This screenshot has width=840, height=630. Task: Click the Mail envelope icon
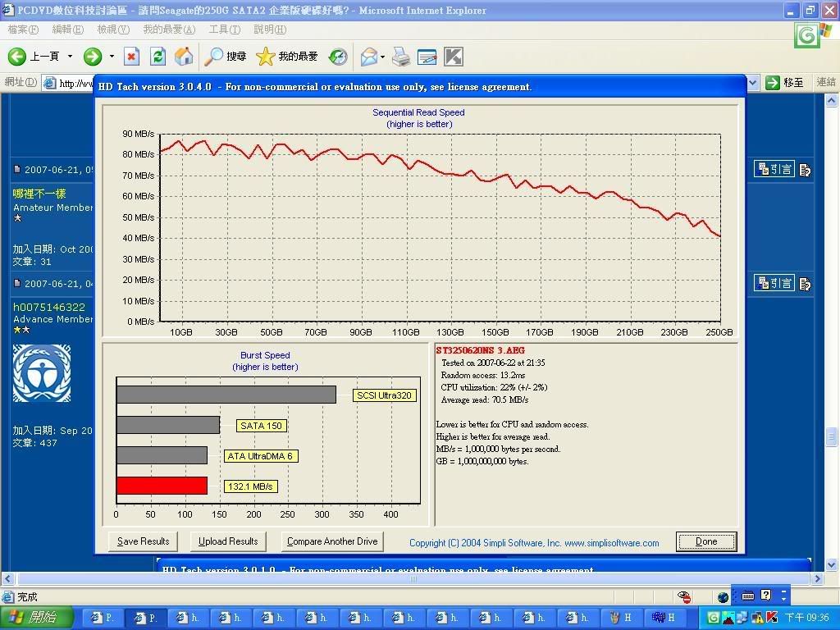pyautogui.click(x=369, y=57)
